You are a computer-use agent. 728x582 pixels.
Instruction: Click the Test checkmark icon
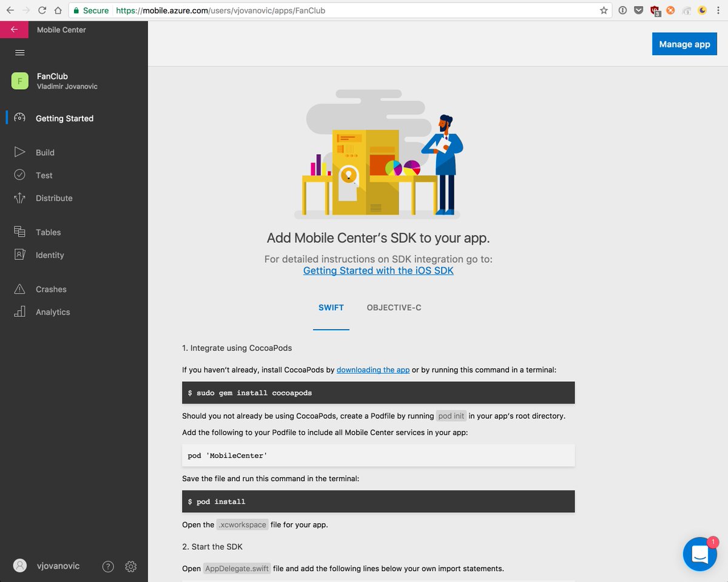click(19, 175)
